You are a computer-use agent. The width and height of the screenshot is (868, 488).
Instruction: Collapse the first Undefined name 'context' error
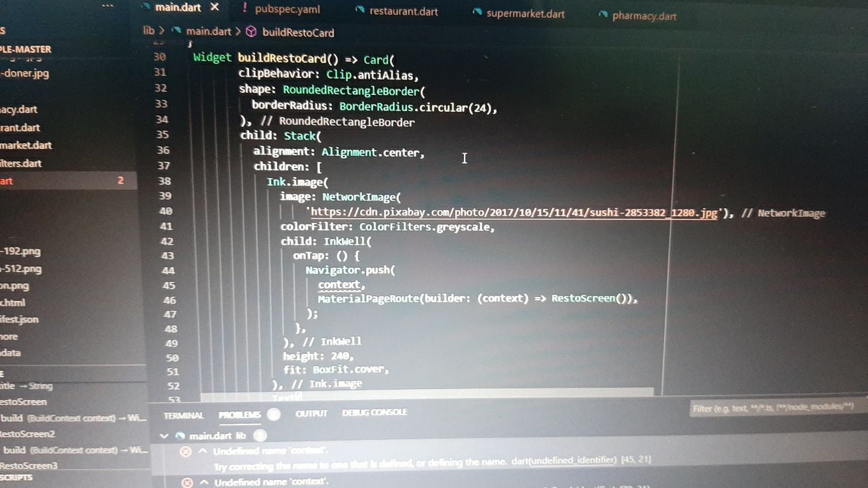click(x=202, y=451)
